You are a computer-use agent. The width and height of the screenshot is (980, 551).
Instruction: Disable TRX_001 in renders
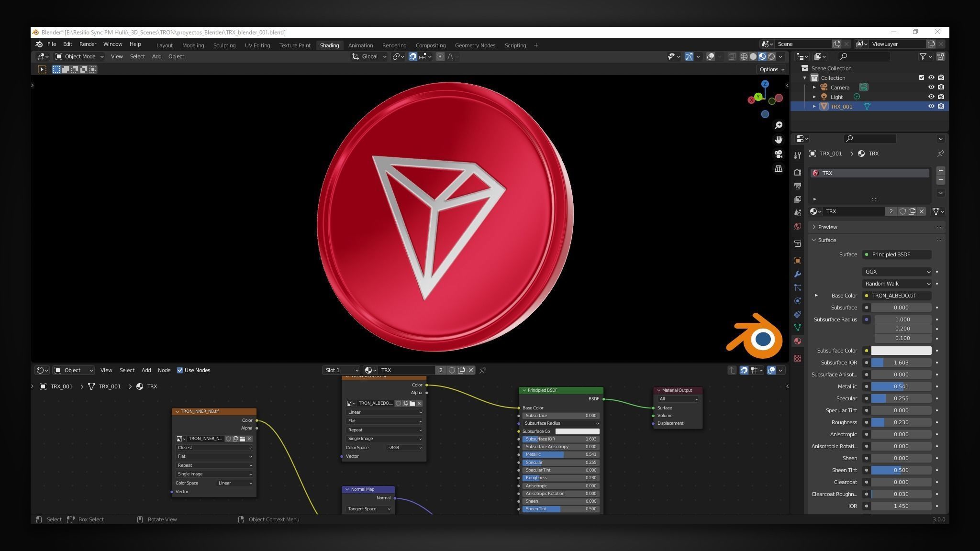tap(941, 106)
